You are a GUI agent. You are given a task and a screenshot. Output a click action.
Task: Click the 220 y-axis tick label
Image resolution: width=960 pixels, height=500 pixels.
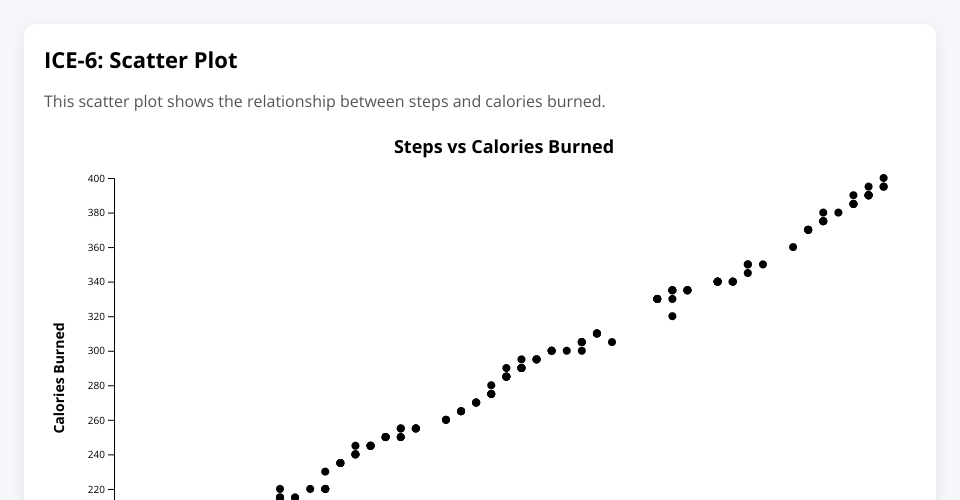[96, 489]
